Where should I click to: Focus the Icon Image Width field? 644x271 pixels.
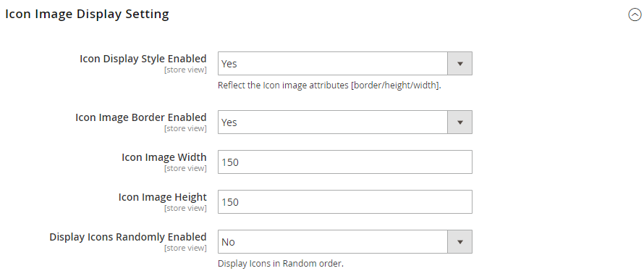(x=345, y=162)
